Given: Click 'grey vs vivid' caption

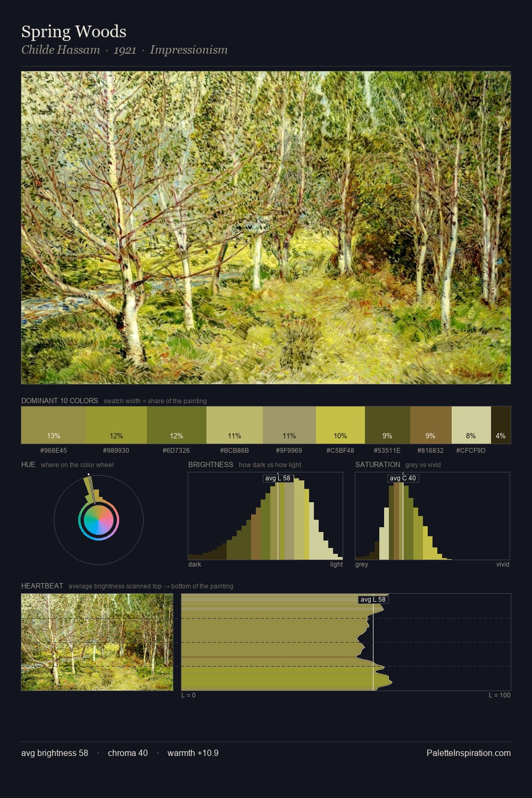Looking at the screenshot, I should [423, 465].
